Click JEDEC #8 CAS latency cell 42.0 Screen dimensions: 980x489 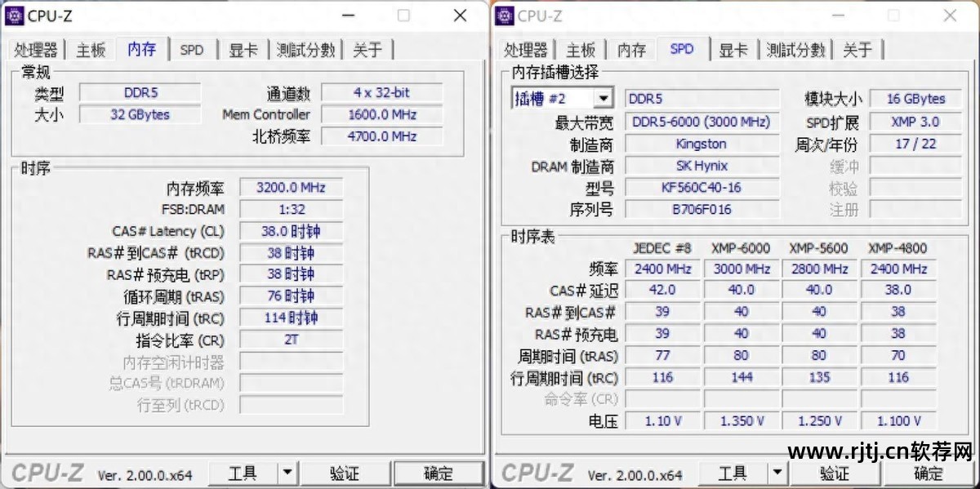[662, 290]
